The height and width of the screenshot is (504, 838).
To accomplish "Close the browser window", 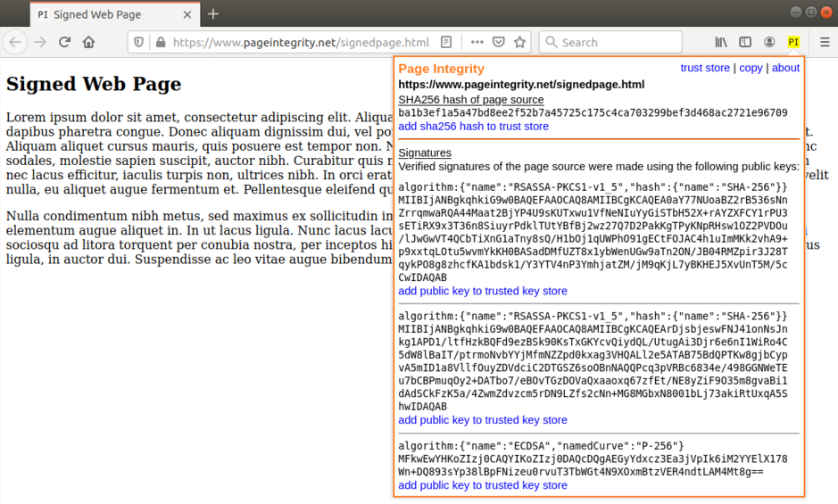I will (826, 12).
